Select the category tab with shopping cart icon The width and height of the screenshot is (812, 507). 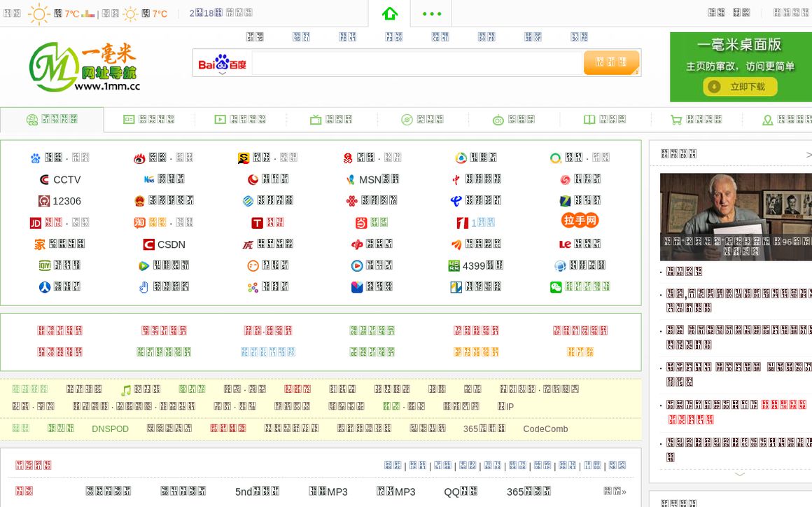[696, 120]
